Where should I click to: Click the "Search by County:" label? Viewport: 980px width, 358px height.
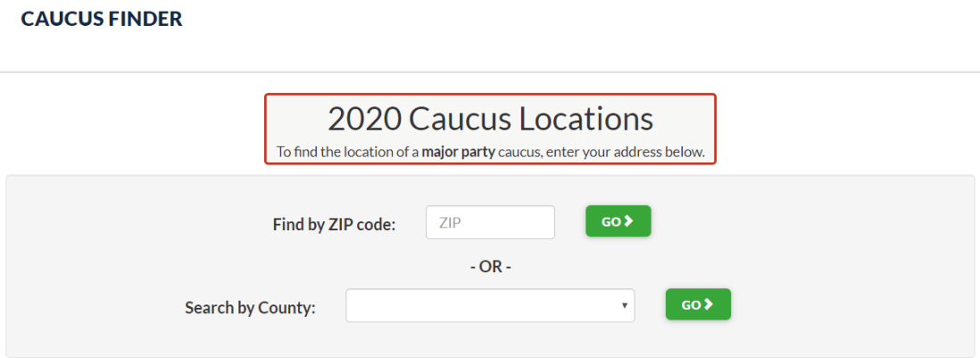[250, 308]
